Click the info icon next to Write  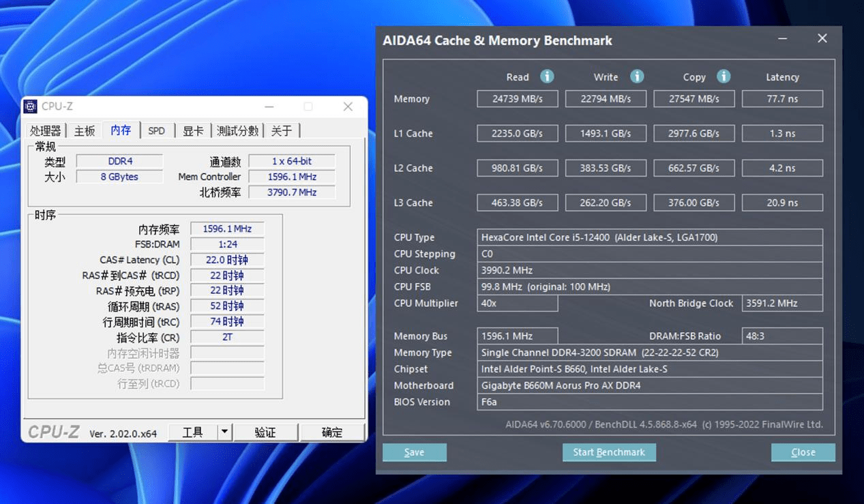tap(637, 76)
